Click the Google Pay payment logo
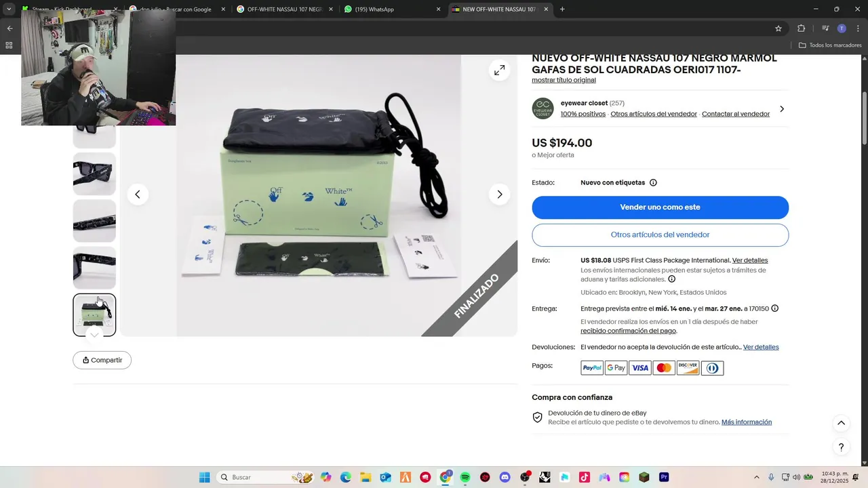 616,368
